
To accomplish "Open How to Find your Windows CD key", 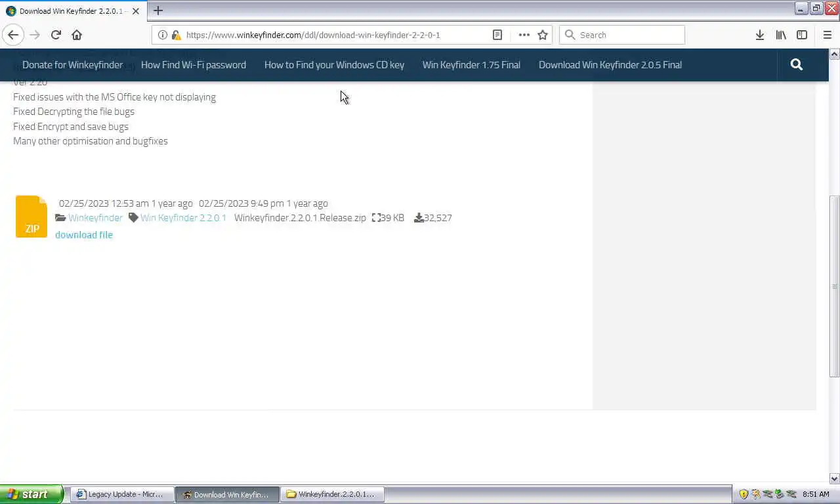I will click(x=334, y=64).
